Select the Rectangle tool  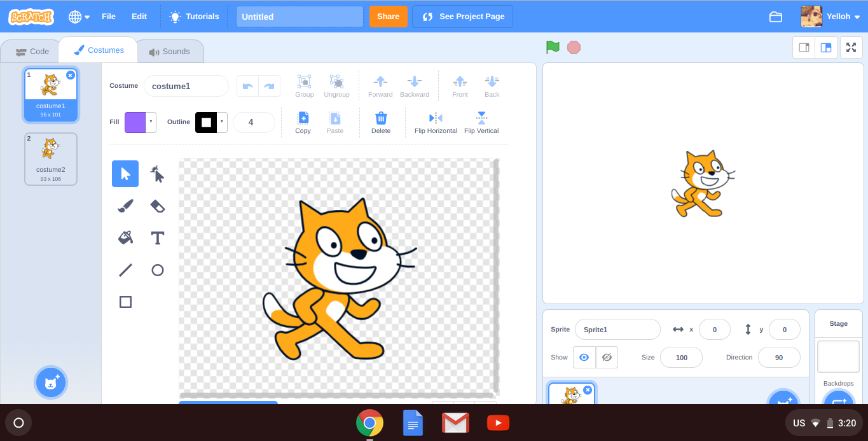pyautogui.click(x=125, y=302)
